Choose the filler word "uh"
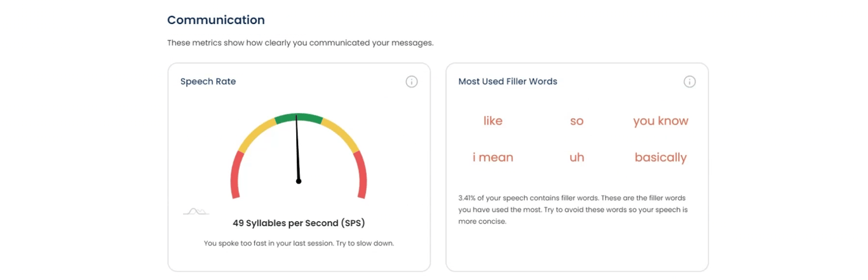The image size is (868, 280). click(x=577, y=157)
